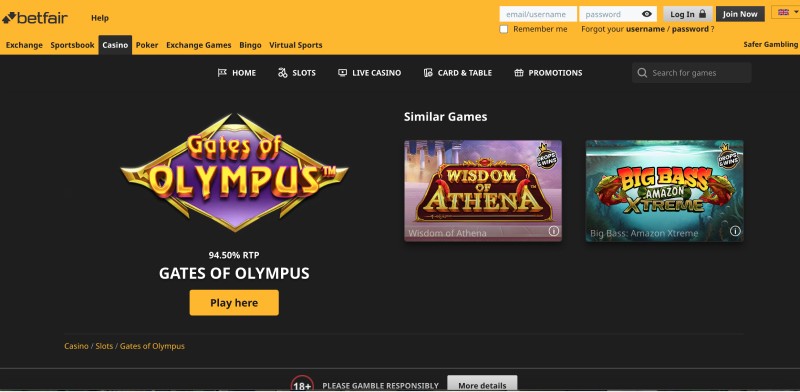The width and height of the screenshot is (800, 392).
Task: Click the Promotions gift icon
Action: click(519, 73)
